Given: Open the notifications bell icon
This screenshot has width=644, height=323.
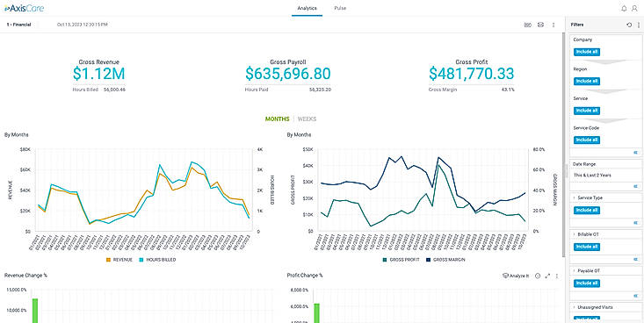Looking at the screenshot, I should pos(625,8).
